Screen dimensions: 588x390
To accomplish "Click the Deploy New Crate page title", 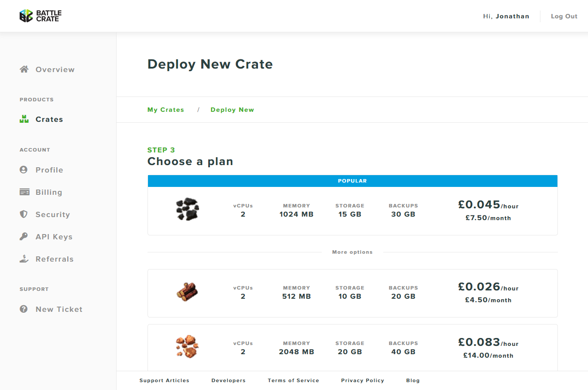I will click(210, 64).
